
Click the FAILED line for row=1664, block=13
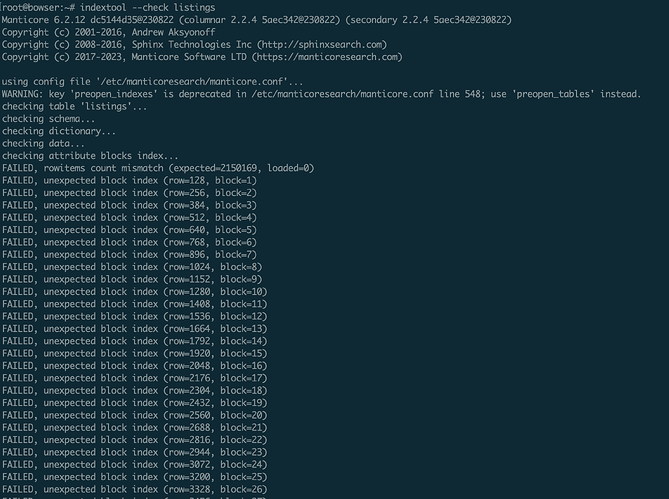(134, 329)
